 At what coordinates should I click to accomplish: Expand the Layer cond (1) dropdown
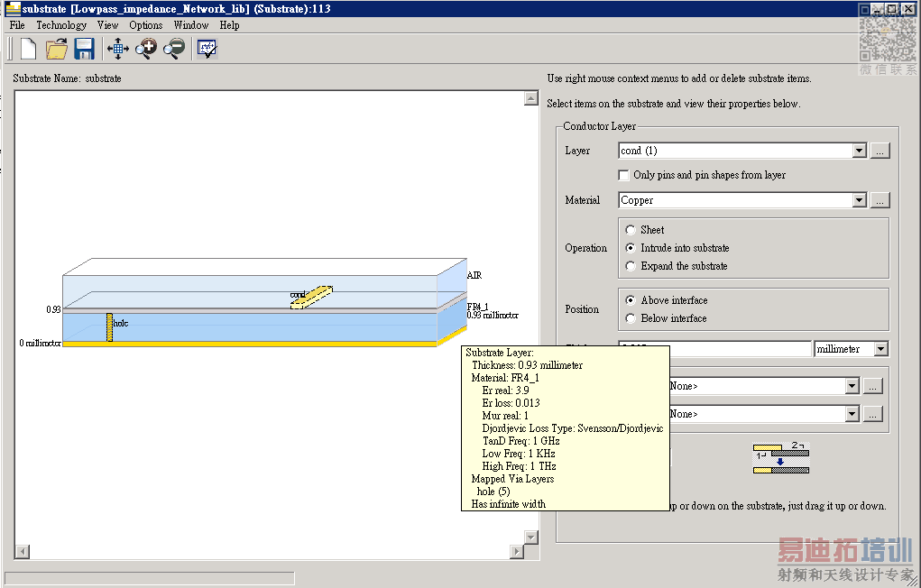tap(860, 151)
